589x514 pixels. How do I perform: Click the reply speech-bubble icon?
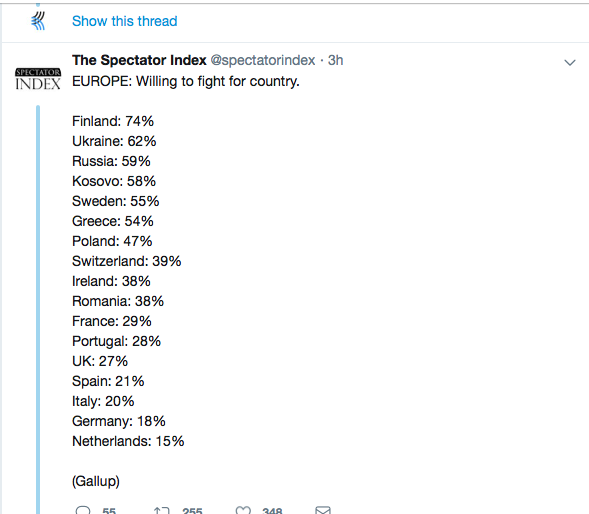pos(83,510)
